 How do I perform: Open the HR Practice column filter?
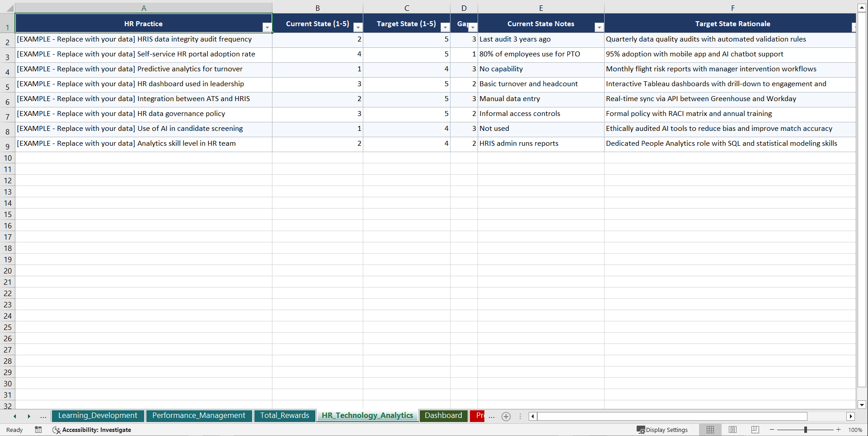pyautogui.click(x=267, y=27)
